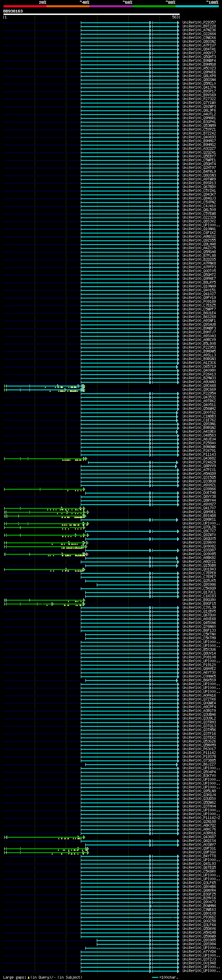Open hit UniRef100_B9T228
The image size is (222, 980).
(x=199, y=26)
